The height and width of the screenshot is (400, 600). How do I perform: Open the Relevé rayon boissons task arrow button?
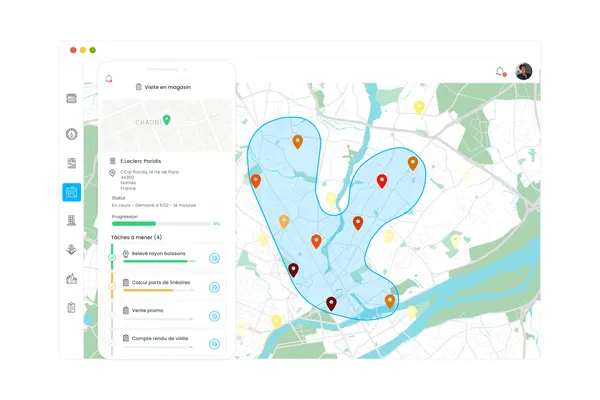pyautogui.click(x=215, y=258)
